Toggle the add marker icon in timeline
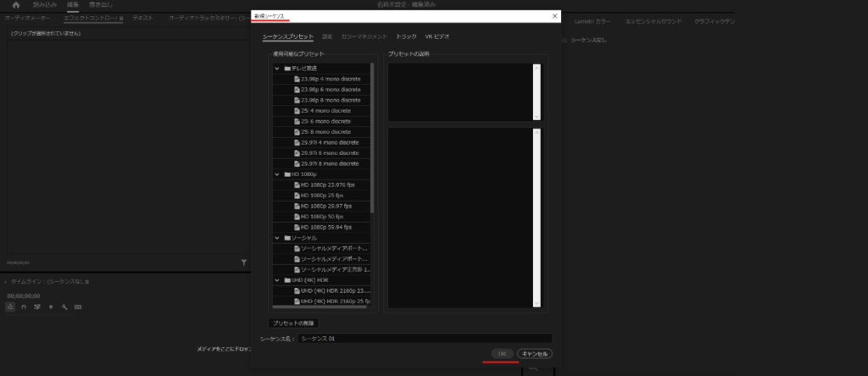The width and height of the screenshot is (868, 376). [x=50, y=307]
